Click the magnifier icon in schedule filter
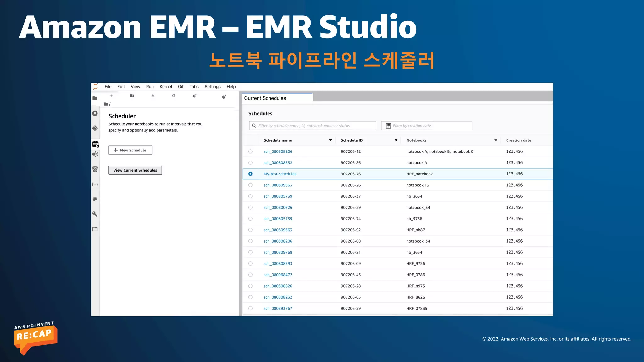The height and width of the screenshot is (362, 644). (254, 126)
